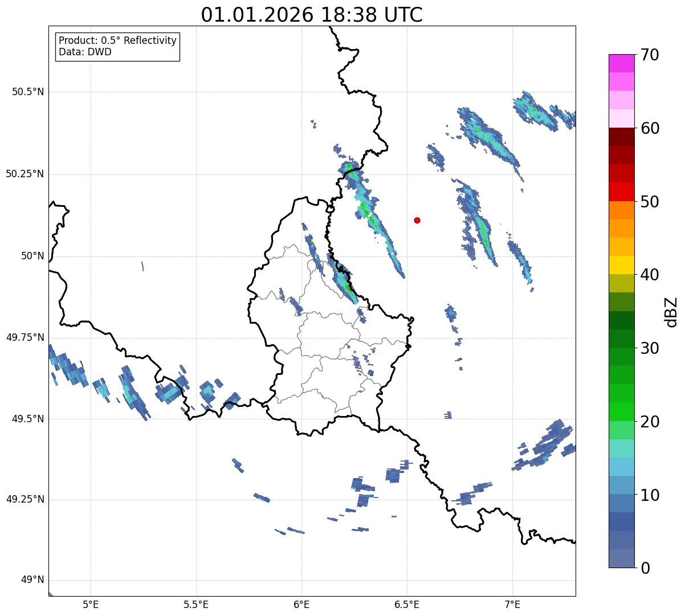This screenshot has height=616, width=685.
Task: Click the longitude label "6°E"
Action: point(301,604)
